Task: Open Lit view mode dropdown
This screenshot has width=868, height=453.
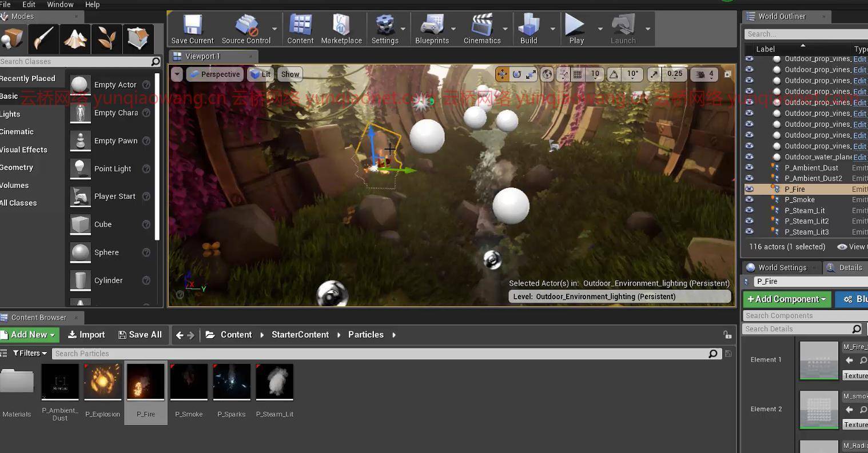Action: [x=261, y=74]
